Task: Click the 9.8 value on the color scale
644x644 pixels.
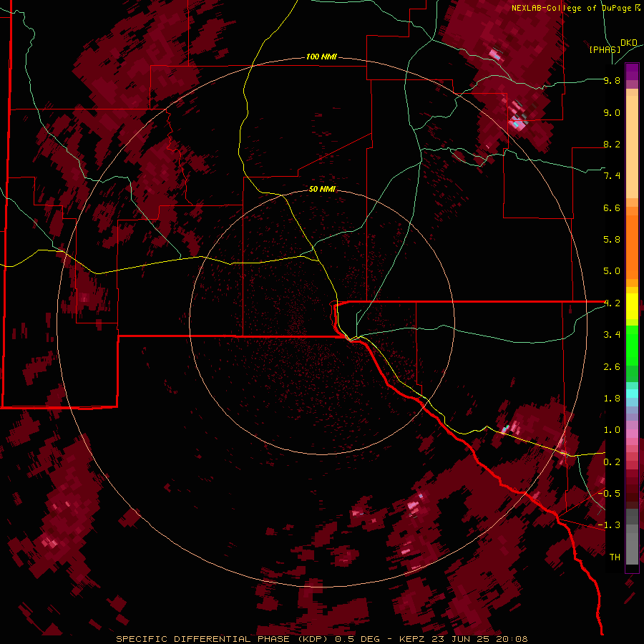Action: 612,80
